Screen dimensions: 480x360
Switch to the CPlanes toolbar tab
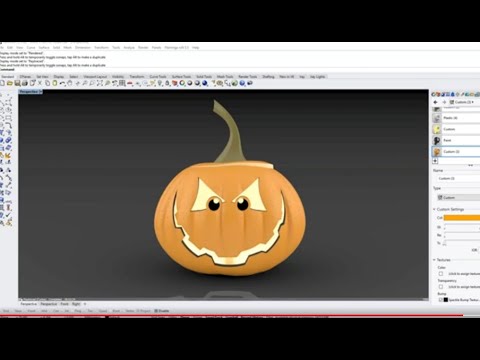point(25,77)
